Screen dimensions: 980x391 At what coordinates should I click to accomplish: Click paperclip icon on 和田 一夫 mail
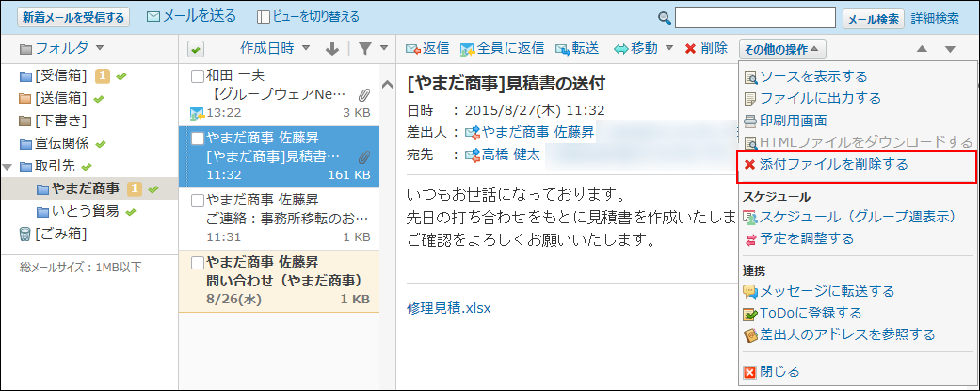(x=363, y=96)
